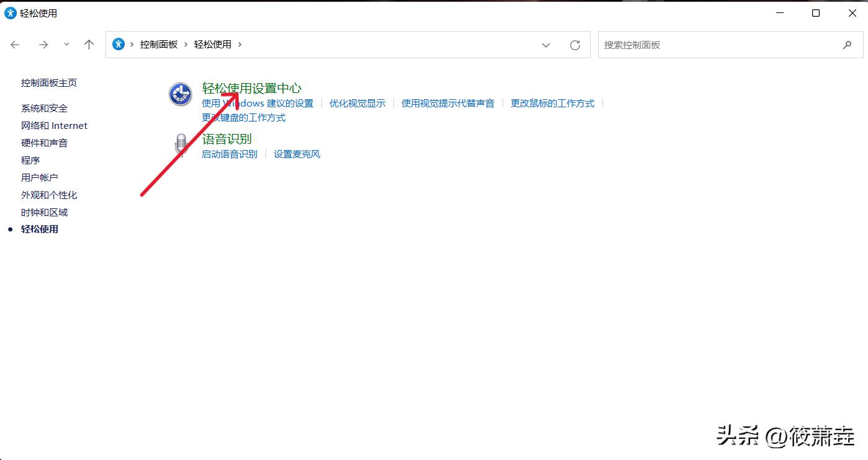Open the address bar history dropdown chevron

[x=545, y=44]
